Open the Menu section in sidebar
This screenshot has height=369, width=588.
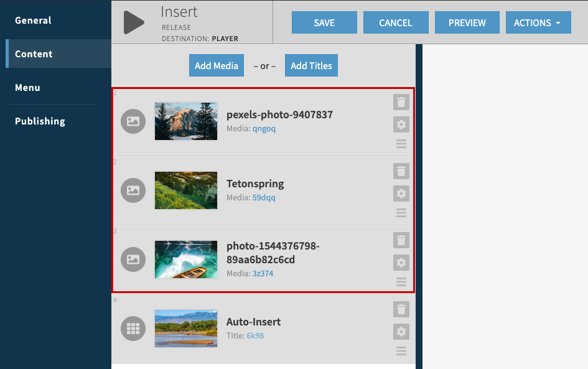coord(27,87)
